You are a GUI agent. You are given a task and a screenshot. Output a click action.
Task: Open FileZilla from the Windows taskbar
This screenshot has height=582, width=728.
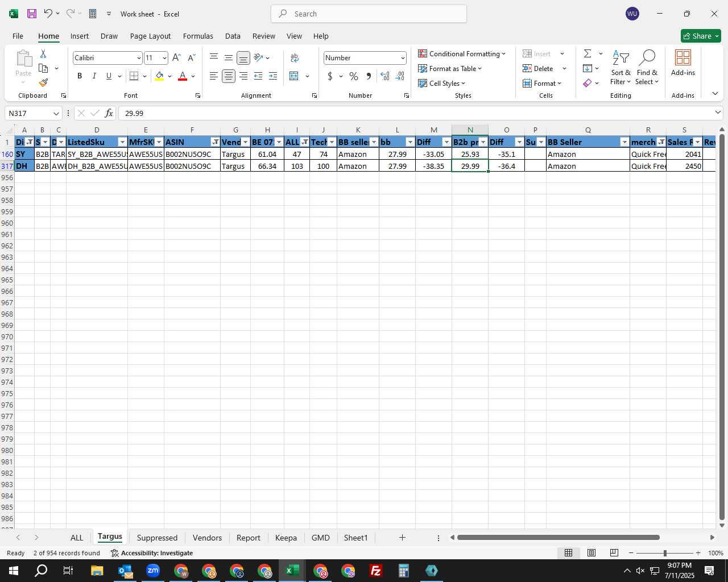[375, 571]
